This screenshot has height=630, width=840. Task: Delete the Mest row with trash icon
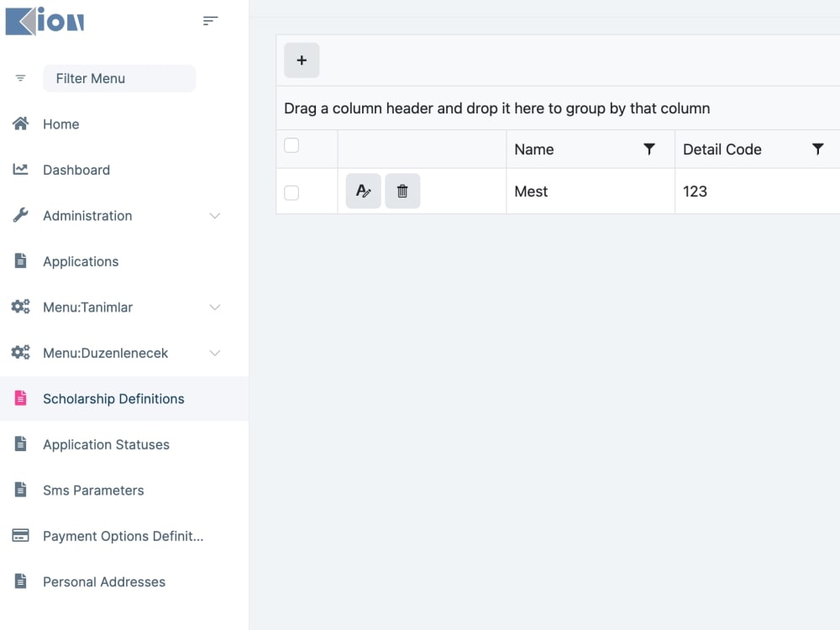coord(402,191)
